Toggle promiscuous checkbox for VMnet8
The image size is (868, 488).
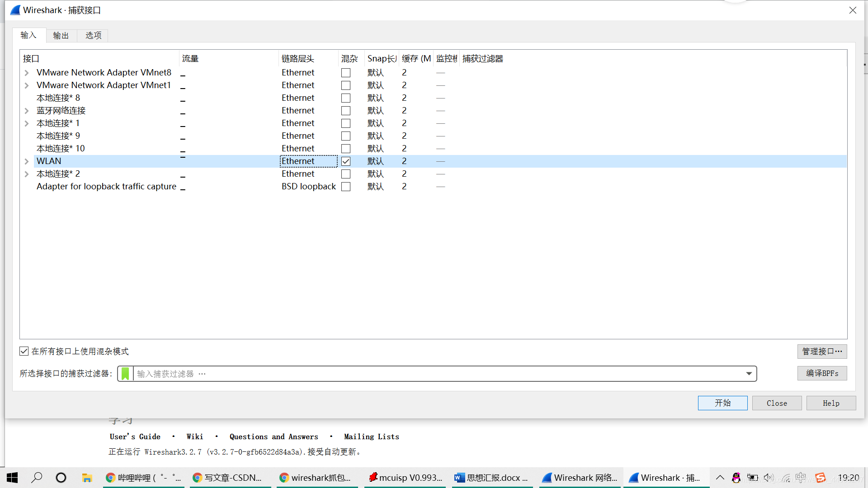[346, 73]
